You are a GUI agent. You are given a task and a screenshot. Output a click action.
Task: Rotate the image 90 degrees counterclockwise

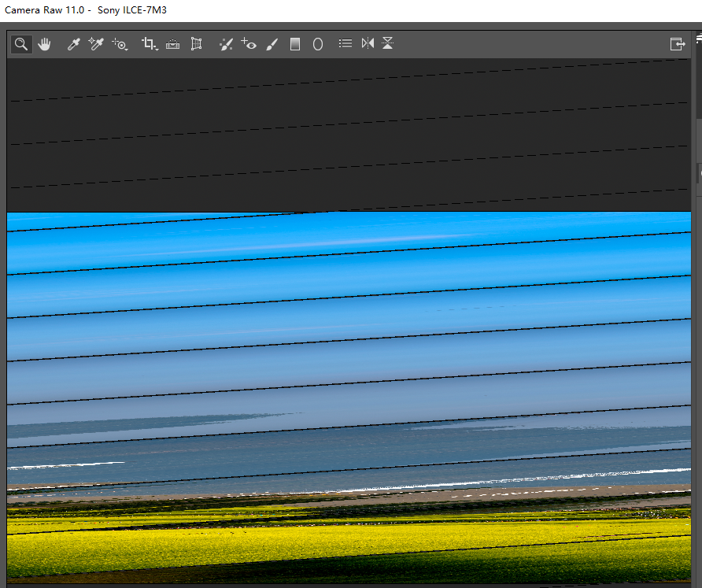click(x=368, y=44)
